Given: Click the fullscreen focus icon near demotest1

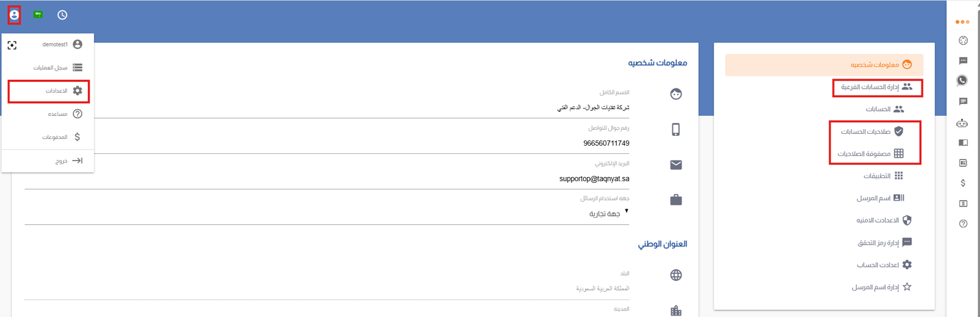Looking at the screenshot, I should point(12,45).
